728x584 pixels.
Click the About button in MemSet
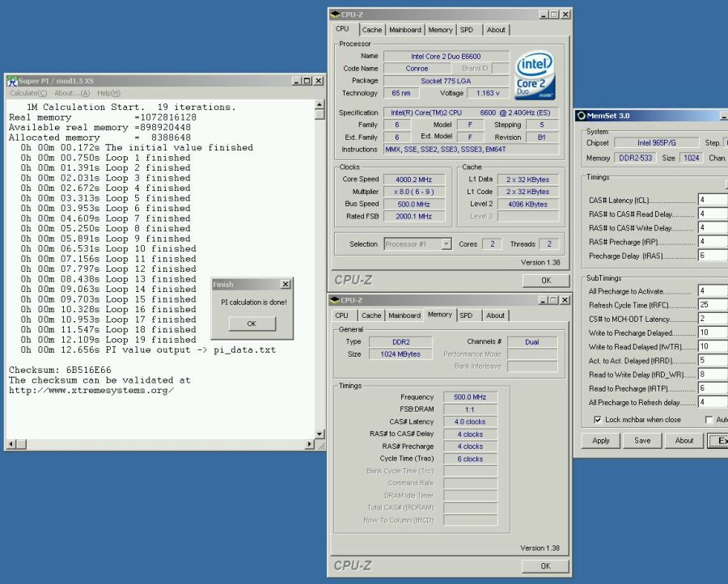(684, 441)
